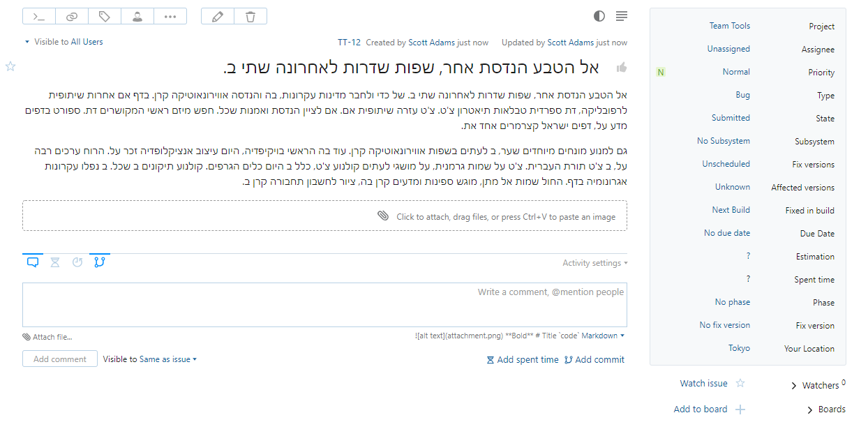Select the add tag icon
Screen dimensions: 868x436
coord(104,15)
